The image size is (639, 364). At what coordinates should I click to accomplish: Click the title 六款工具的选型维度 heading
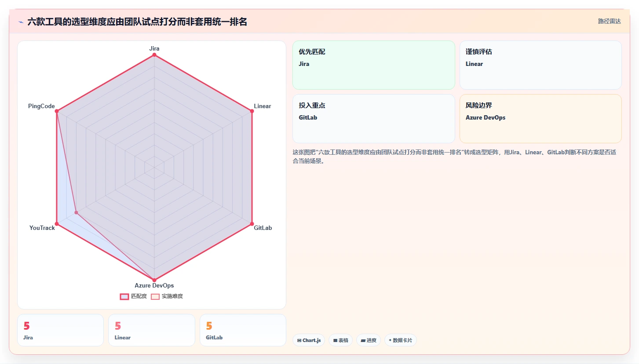pyautogui.click(x=137, y=22)
